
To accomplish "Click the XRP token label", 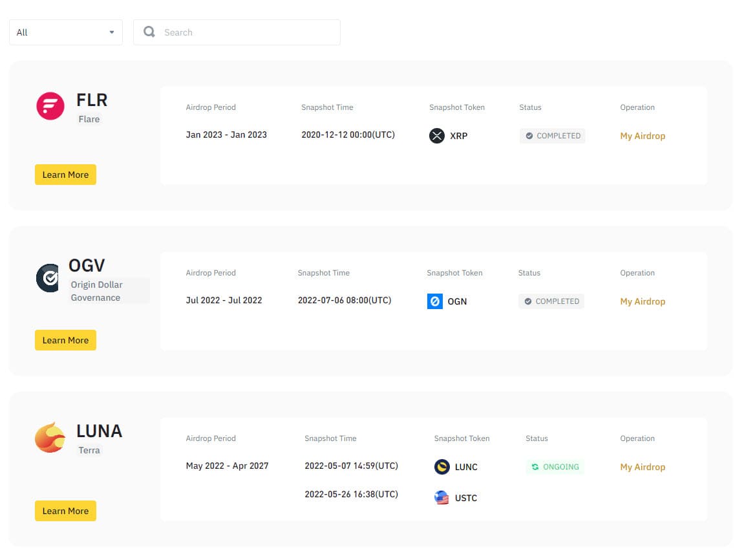I will (x=459, y=136).
